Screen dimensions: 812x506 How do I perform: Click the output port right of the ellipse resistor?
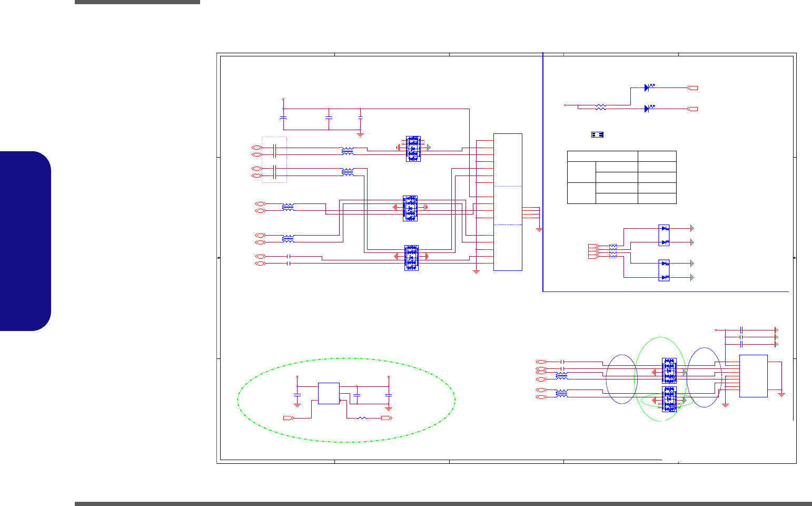386,418
